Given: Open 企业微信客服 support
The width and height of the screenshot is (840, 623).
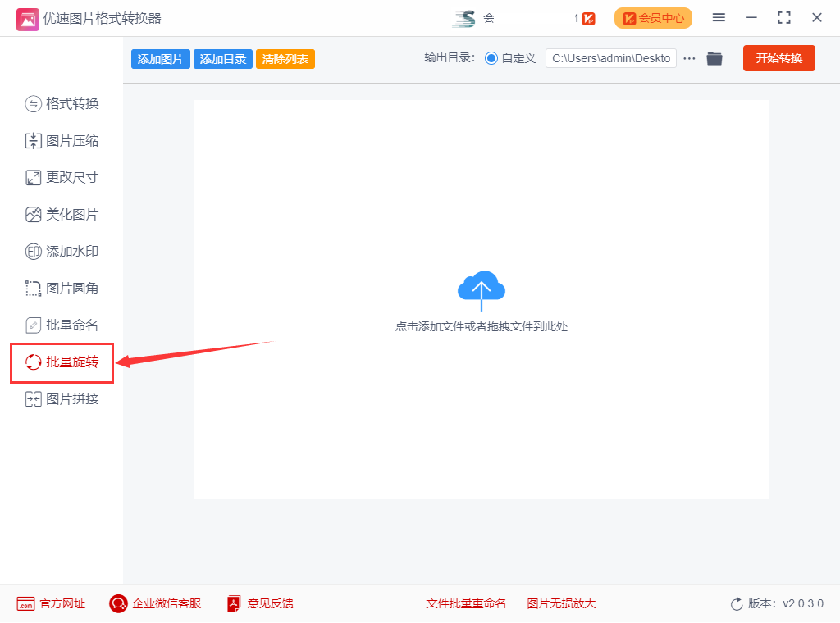Looking at the screenshot, I should tap(155, 603).
